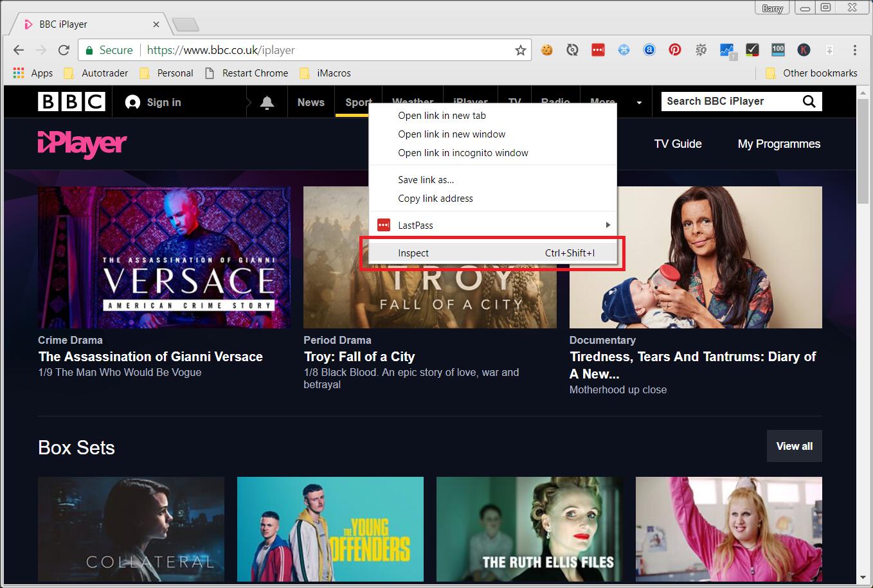Open the pink-tracksuit box set thumbnail

click(x=729, y=529)
